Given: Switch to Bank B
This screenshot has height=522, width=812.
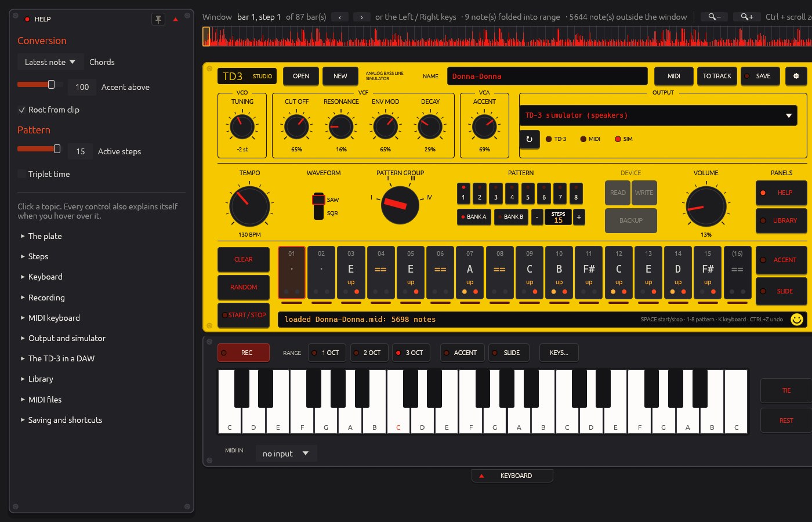Looking at the screenshot, I should click(x=511, y=217).
